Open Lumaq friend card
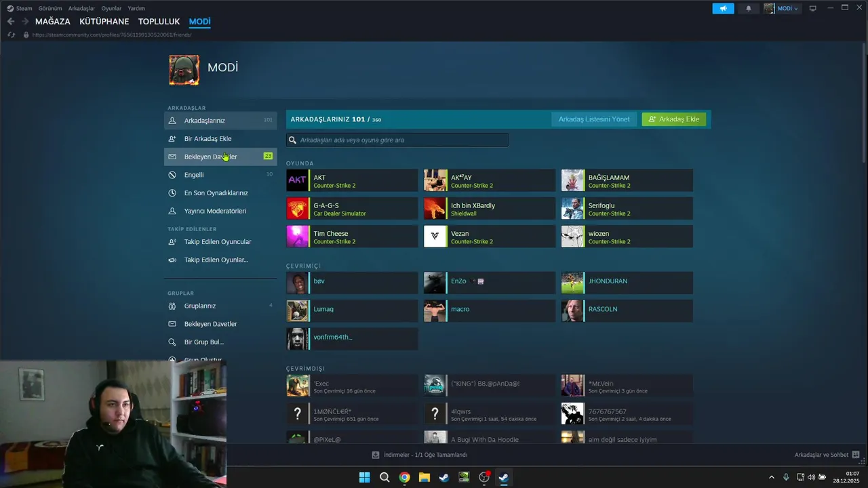Screen dimensions: 868x488 tap(352, 311)
